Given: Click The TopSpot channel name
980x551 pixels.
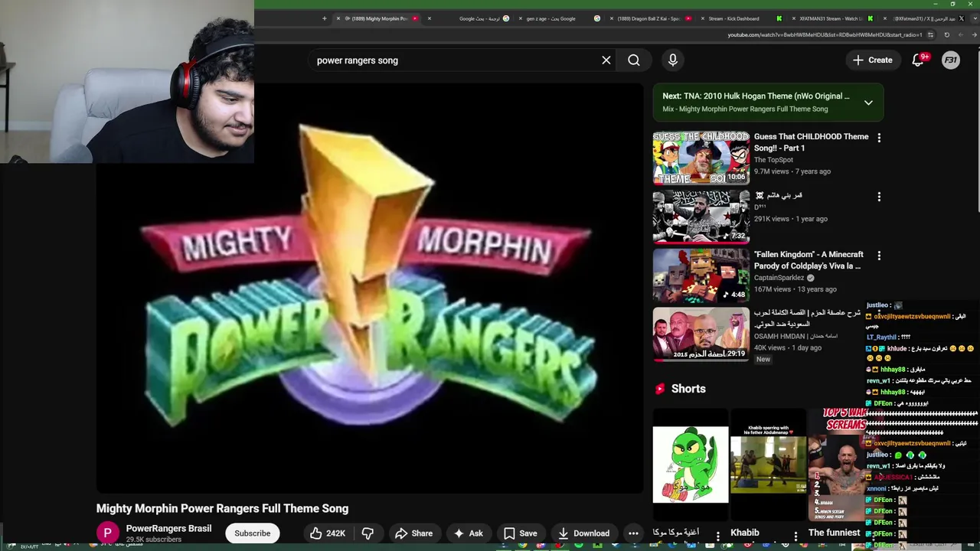Looking at the screenshot, I should [x=773, y=160].
